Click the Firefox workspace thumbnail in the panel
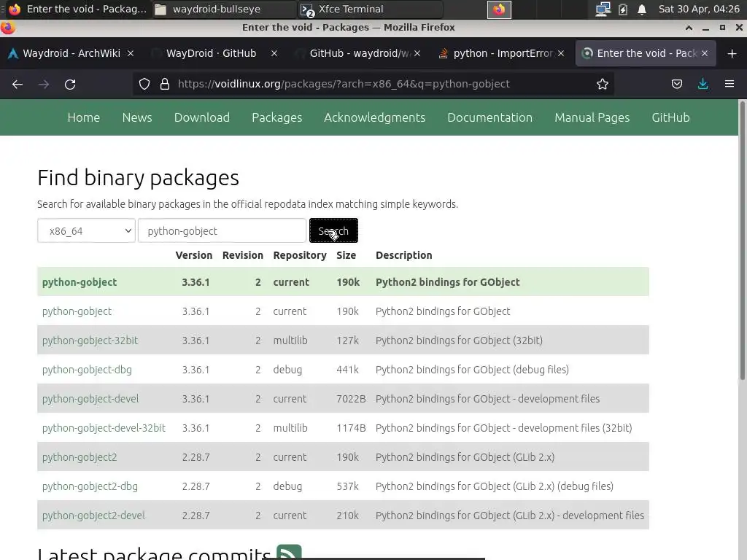 499,9
